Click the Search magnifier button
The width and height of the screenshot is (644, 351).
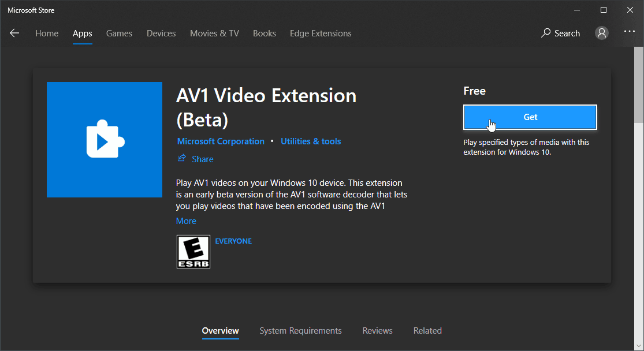[x=560, y=33]
